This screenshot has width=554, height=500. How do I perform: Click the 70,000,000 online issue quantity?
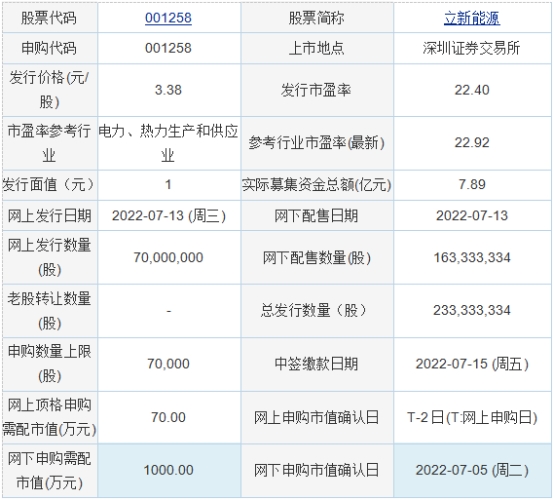pos(168,257)
